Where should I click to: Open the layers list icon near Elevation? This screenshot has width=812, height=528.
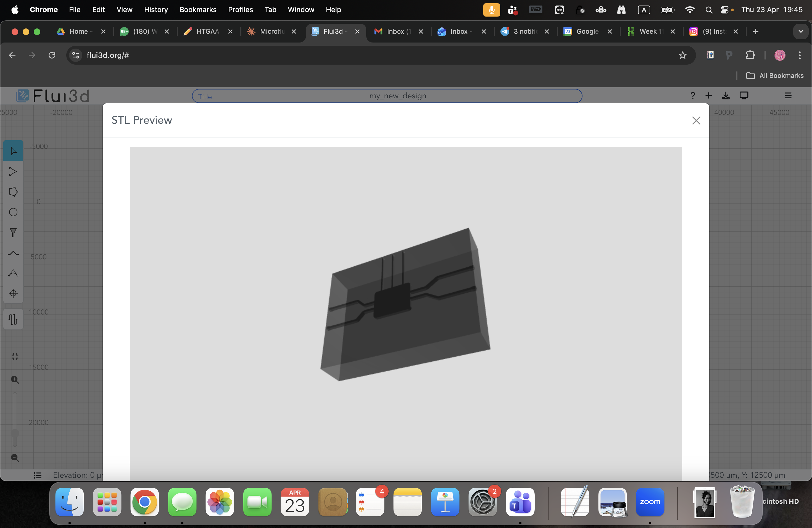click(38, 475)
